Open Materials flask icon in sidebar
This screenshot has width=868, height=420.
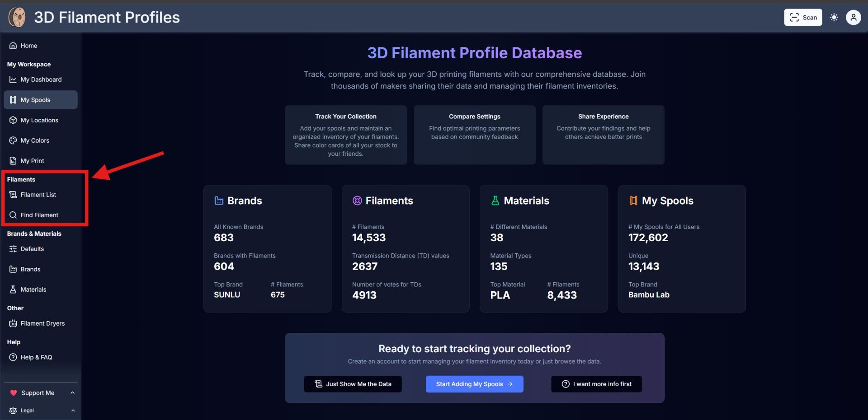click(13, 289)
